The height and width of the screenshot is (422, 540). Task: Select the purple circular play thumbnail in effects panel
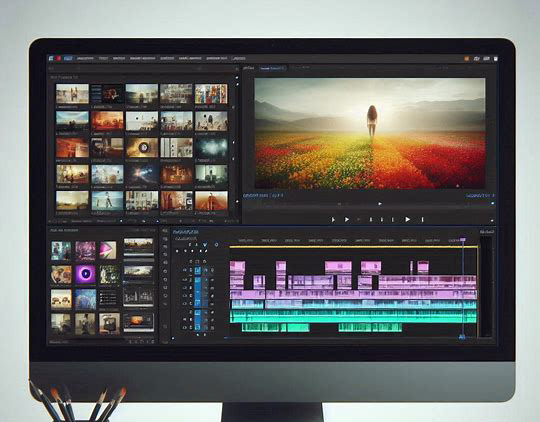85,274
